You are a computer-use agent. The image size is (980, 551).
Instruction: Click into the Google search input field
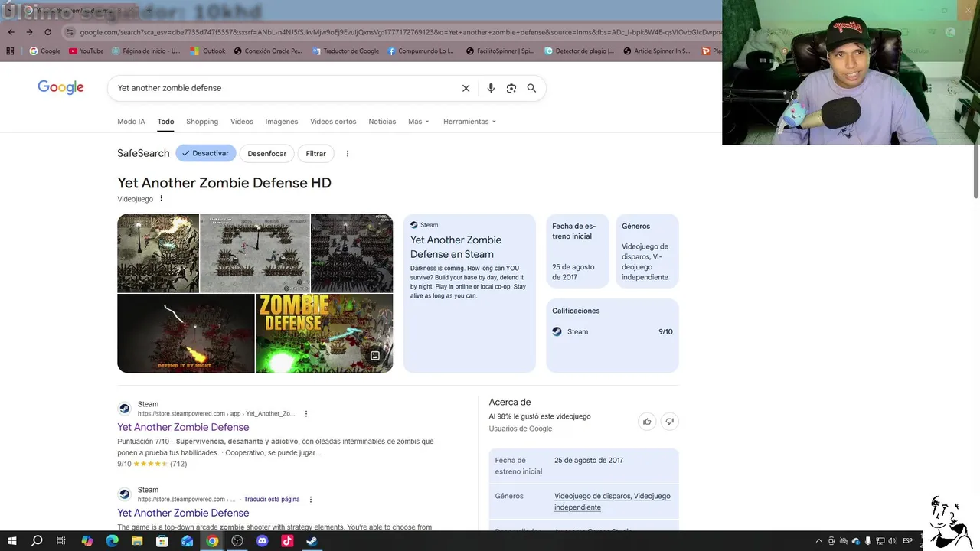coord(283,88)
